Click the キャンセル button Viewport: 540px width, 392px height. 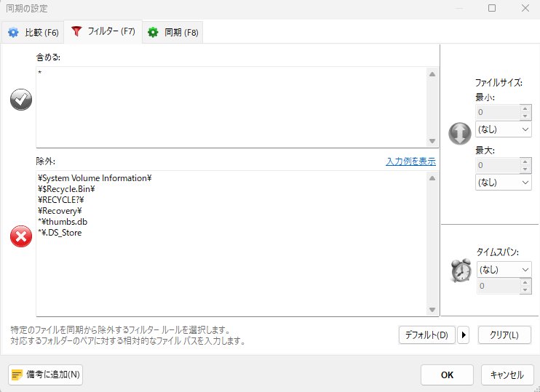click(507, 375)
